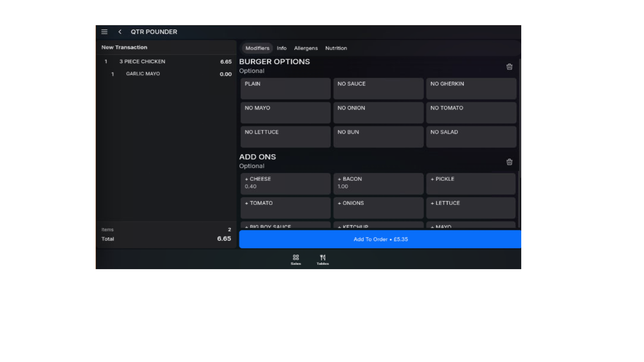This screenshot has width=644, height=362.
Task: Switch to the Info tab
Action: click(x=281, y=48)
